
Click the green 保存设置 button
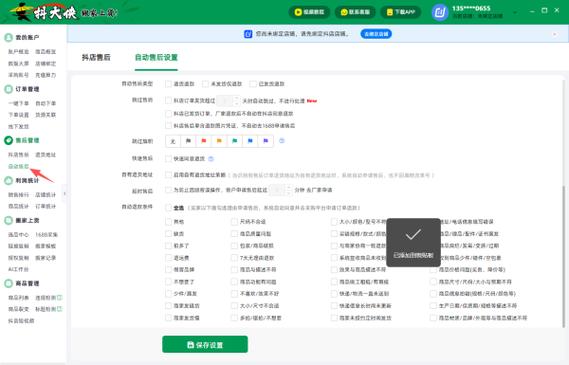click(205, 344)
